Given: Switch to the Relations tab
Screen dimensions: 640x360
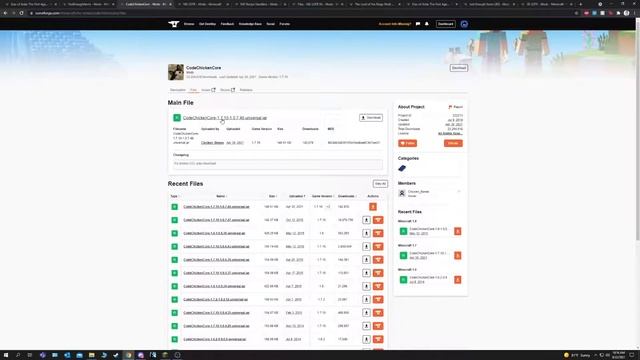Looking at the screenshot, I should point(246,90).
